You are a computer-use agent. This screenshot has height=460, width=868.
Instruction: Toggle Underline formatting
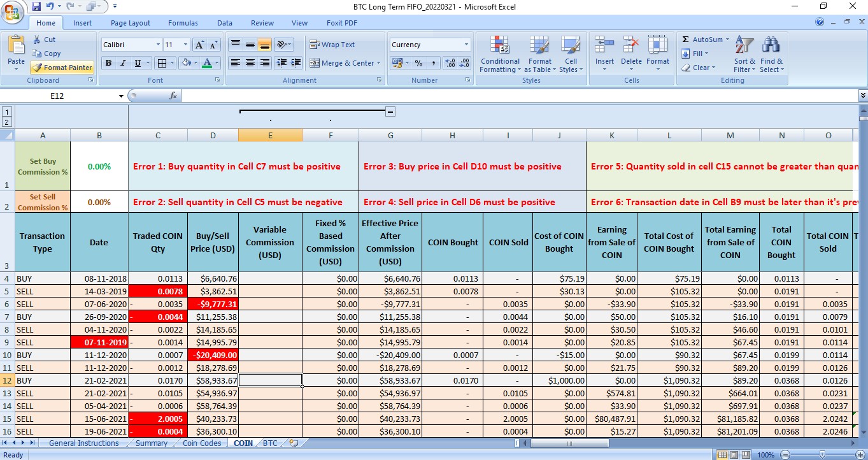pos(138,63)
